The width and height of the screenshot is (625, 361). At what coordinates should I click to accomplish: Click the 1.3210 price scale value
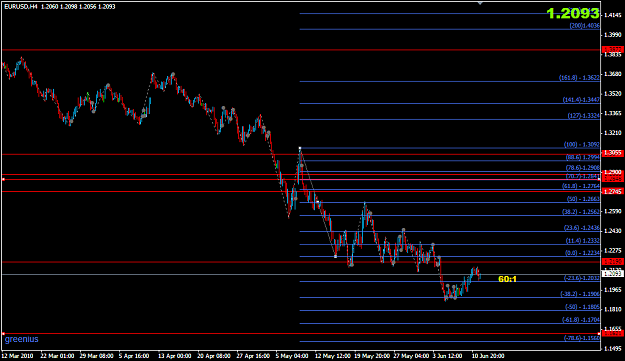coord(612,133)
